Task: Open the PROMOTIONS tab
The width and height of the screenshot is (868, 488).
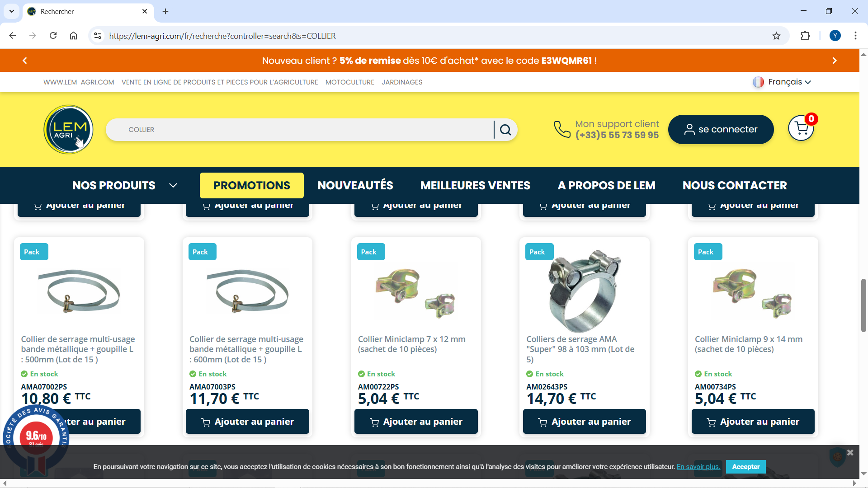Action: click(x=252, y=185)
